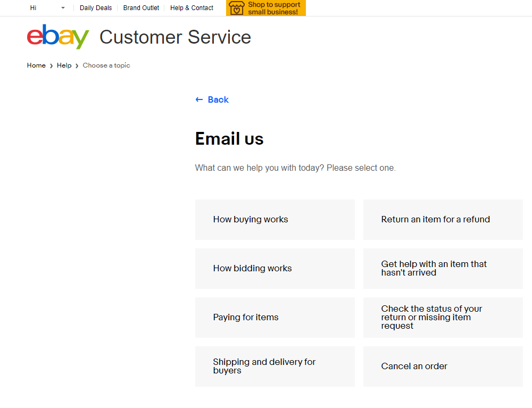Navigate to Help in the breadcrumb

tap(64, 65)
